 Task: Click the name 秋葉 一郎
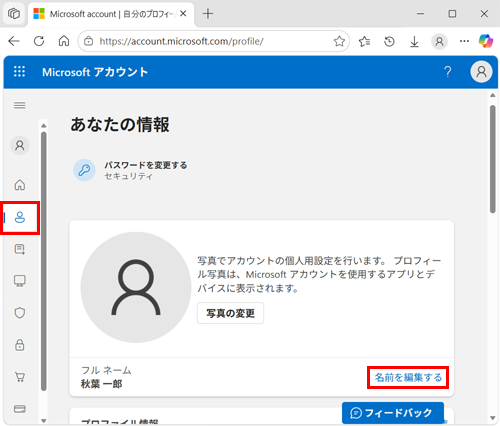click(102, 384)
